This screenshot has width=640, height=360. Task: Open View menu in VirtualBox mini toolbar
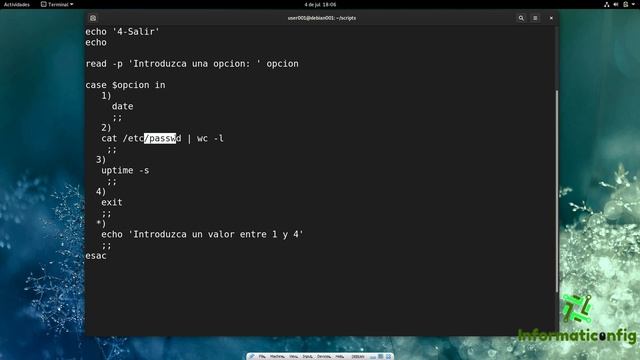point(293,357)
